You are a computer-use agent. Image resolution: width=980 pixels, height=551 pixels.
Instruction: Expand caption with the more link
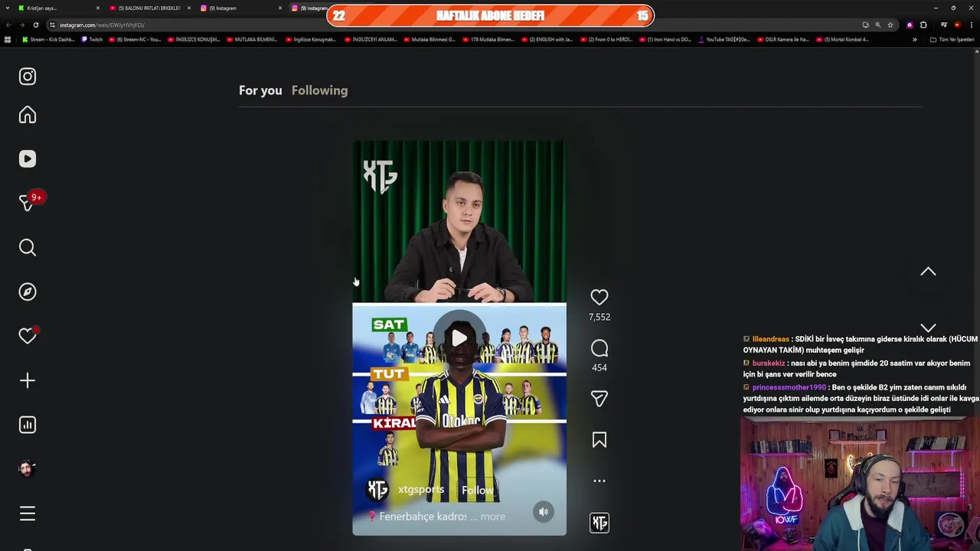click(x=492, y=517)
